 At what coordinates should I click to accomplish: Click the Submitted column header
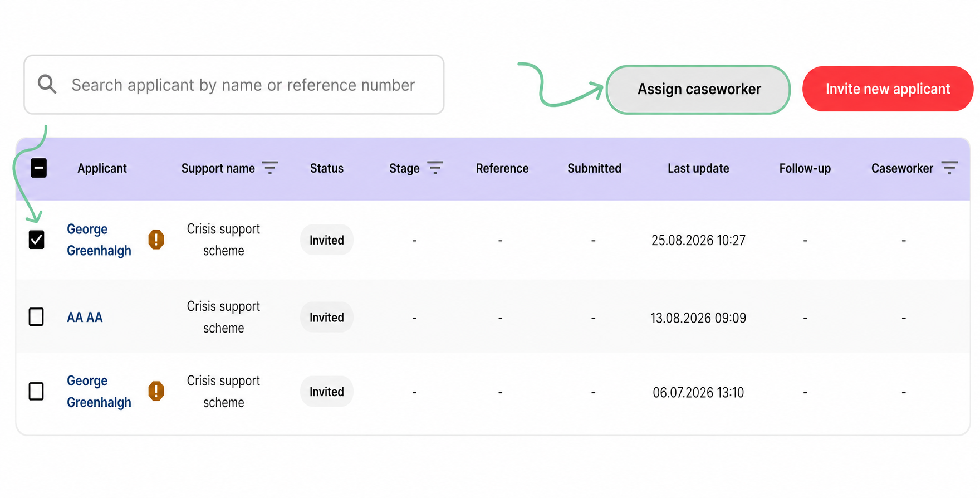click(x=594, y=168)
